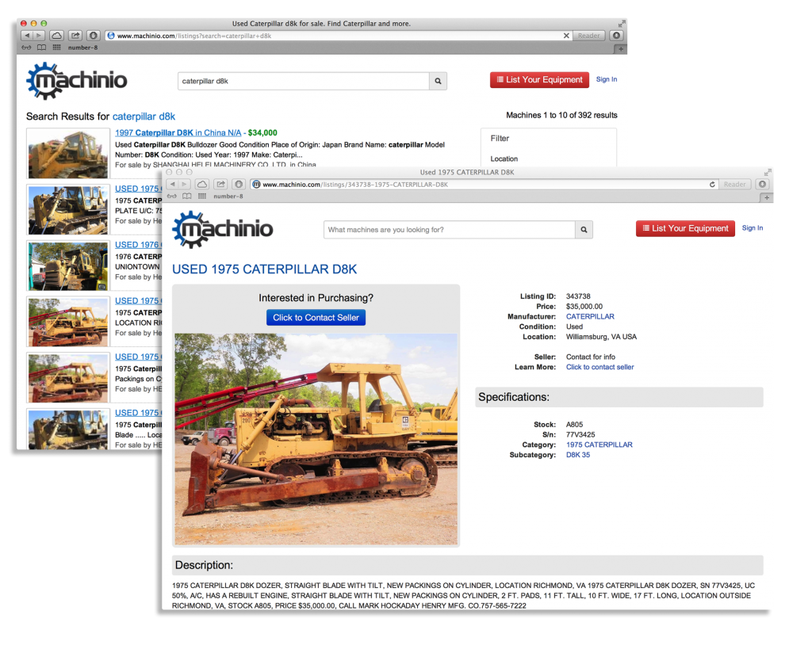Stop loading the search results page
This screenshot has width=812, height=649.
(566, 36)
